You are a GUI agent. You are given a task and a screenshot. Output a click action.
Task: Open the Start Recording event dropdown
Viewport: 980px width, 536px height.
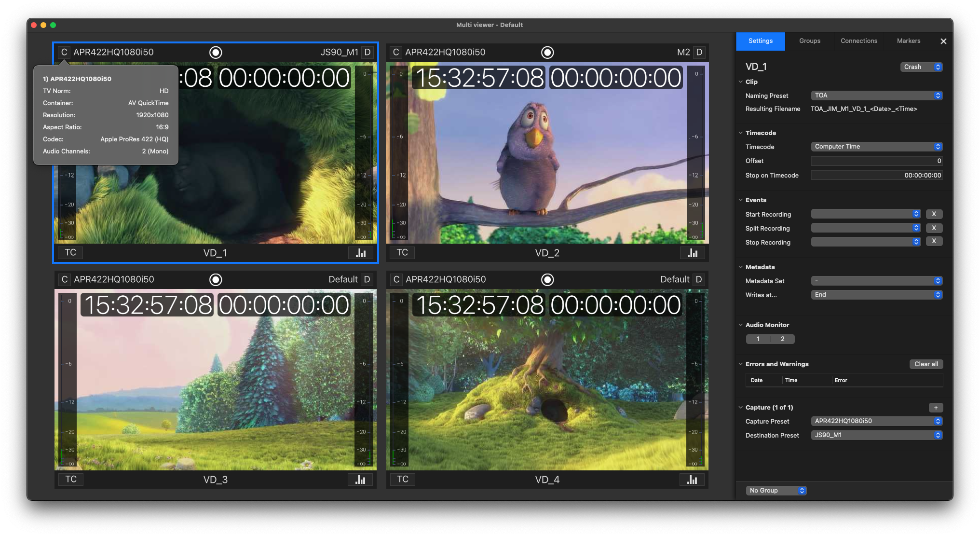point(866,214)
